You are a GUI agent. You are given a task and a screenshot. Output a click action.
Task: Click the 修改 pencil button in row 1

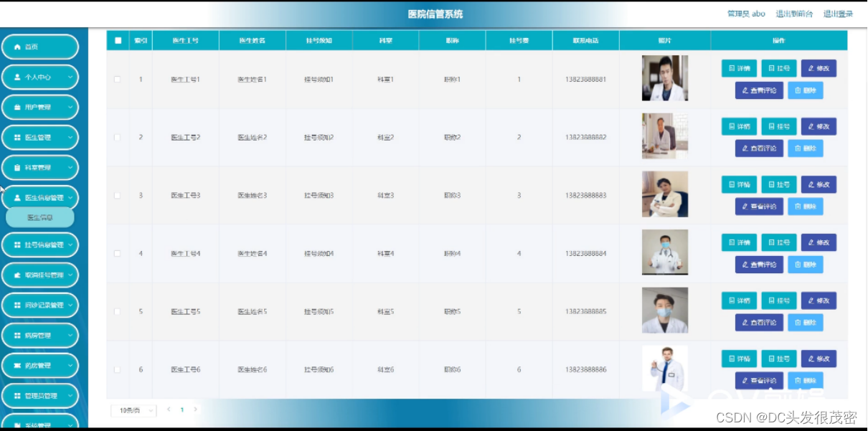click(x=819, y=68)
